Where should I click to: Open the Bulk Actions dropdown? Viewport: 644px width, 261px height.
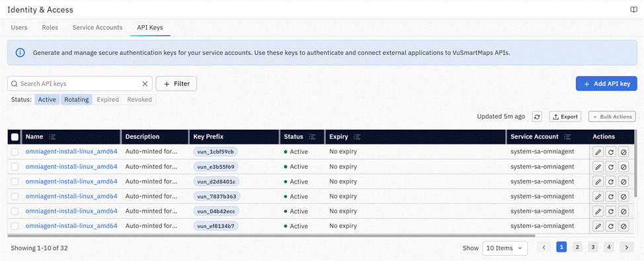(x=612, y=117)
